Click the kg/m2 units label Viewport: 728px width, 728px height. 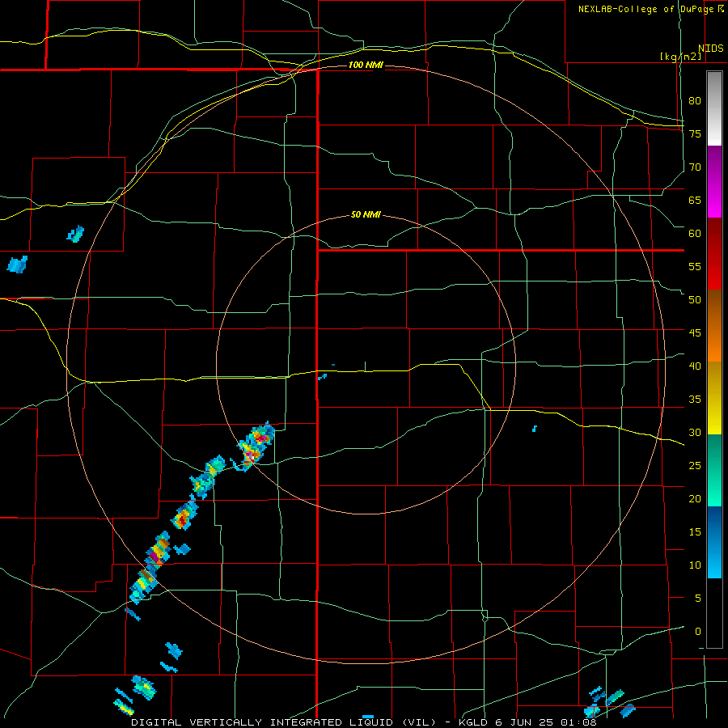click(x=680, y=57)
